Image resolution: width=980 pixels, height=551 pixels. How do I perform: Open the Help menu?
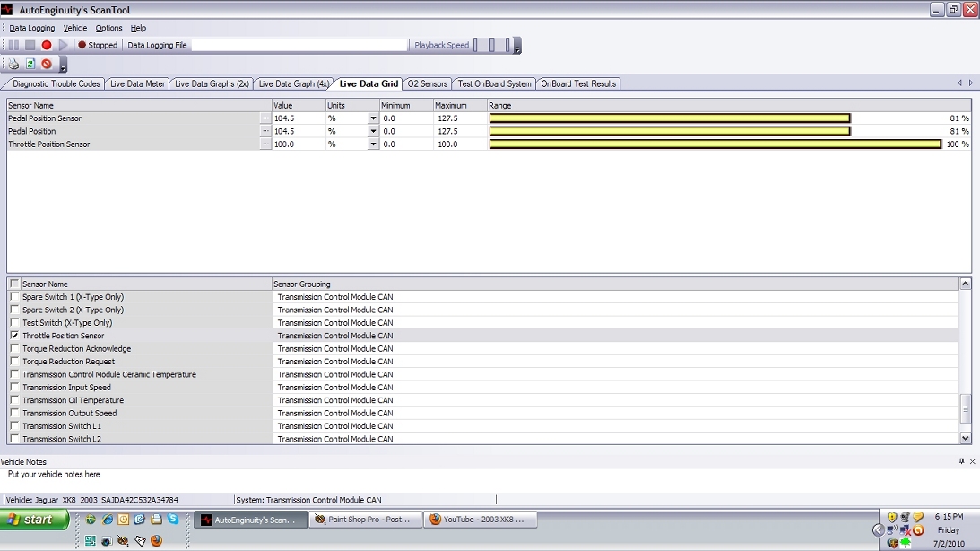point(138,28)
